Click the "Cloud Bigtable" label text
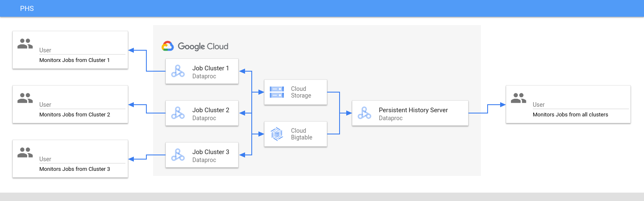 point(302,134)
